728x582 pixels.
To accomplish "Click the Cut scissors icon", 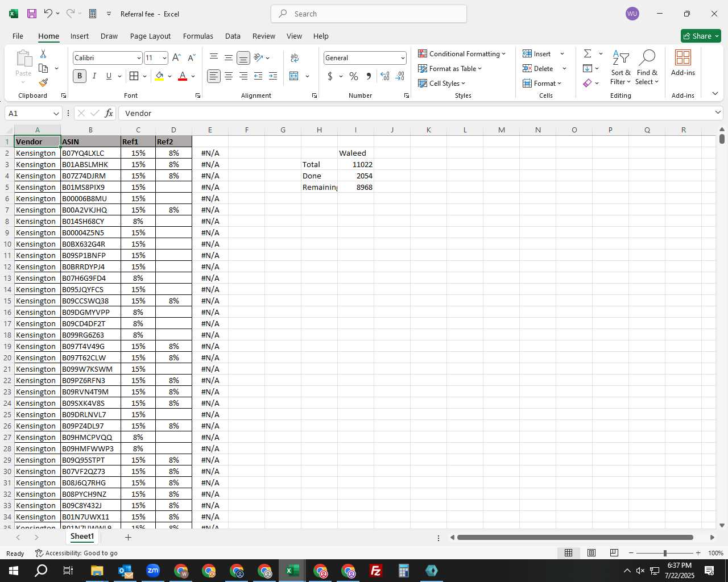I will pyautogui.click(x=43, y=53).
